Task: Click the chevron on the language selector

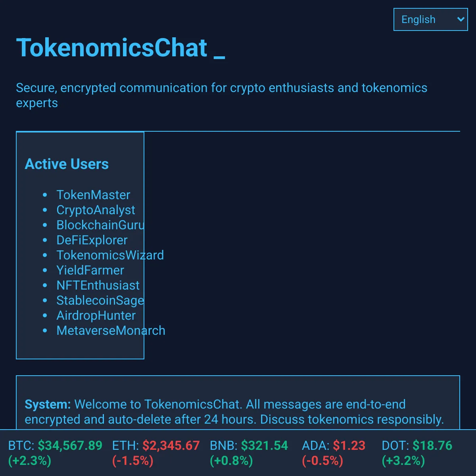Action: pyautogui.click(x=460, y=19)
